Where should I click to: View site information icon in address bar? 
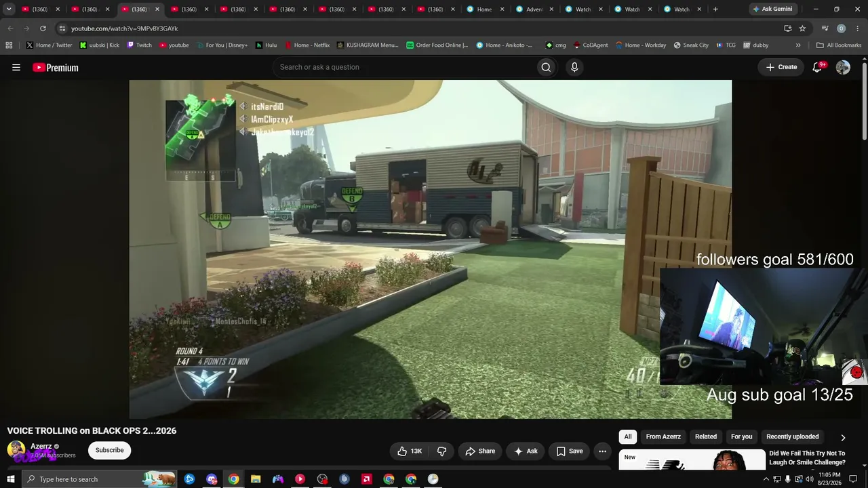[62, 28]
